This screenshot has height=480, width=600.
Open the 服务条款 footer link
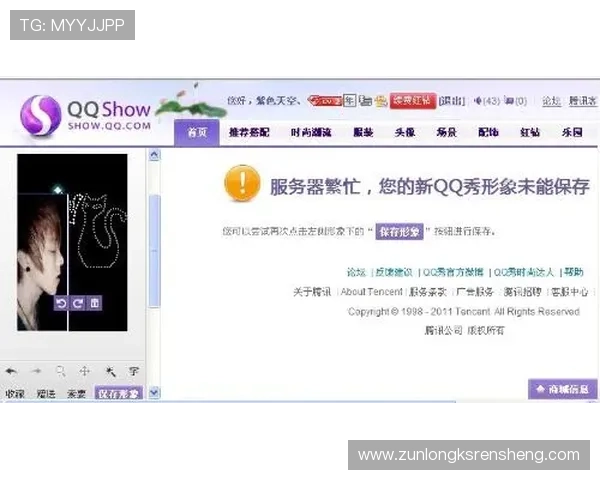pyautogui.click(x=428, y=292)
